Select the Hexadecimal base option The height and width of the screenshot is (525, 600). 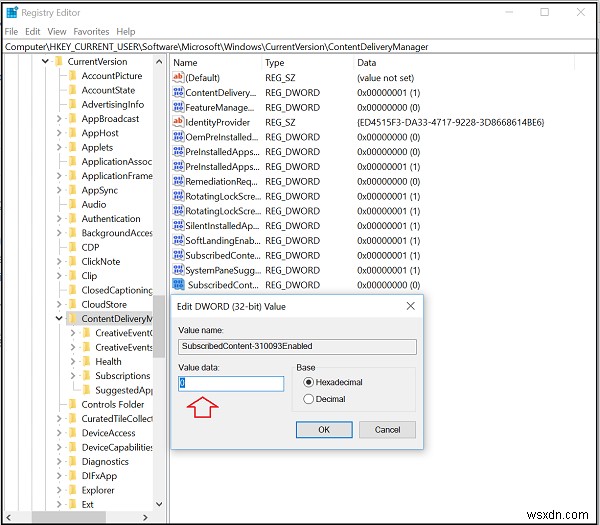(308, 382)
